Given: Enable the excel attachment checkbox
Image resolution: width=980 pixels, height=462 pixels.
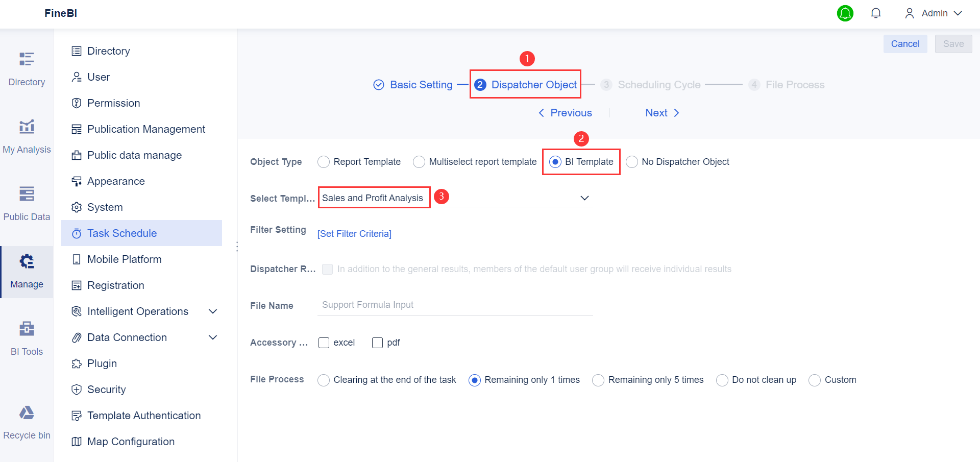Looking at the screenshot, I should point(324,343).
